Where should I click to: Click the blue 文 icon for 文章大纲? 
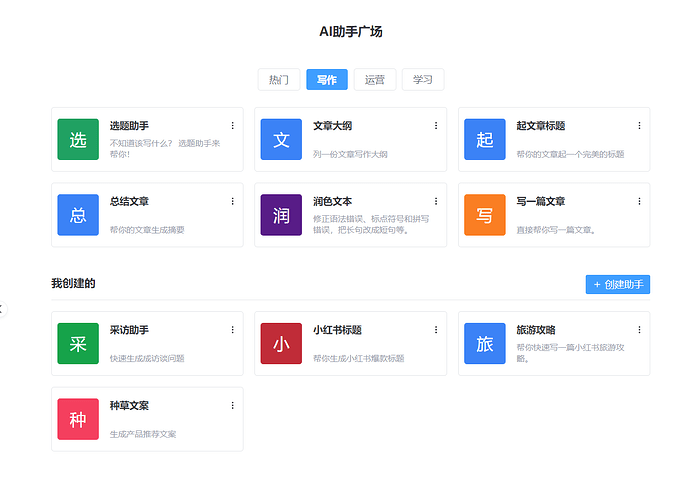(x=281, y=139)
